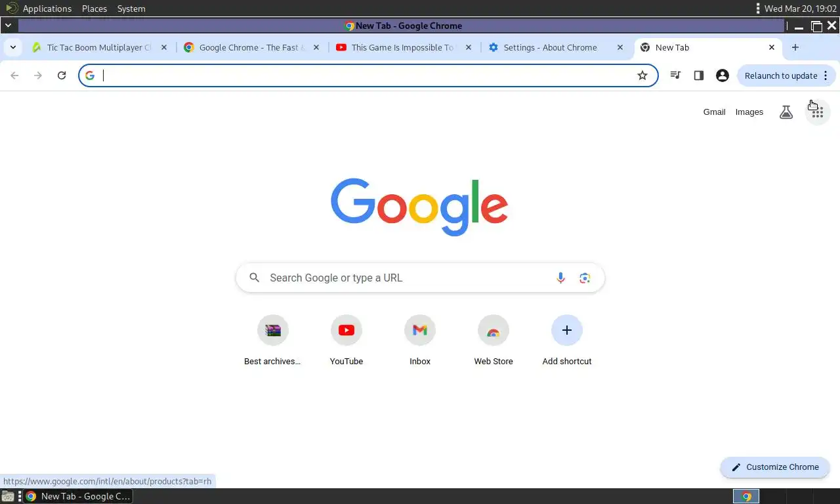Close the Tic Tac Boom Multiplayer tab
Viewport: 840px width, 504px height.
[164, 47]
